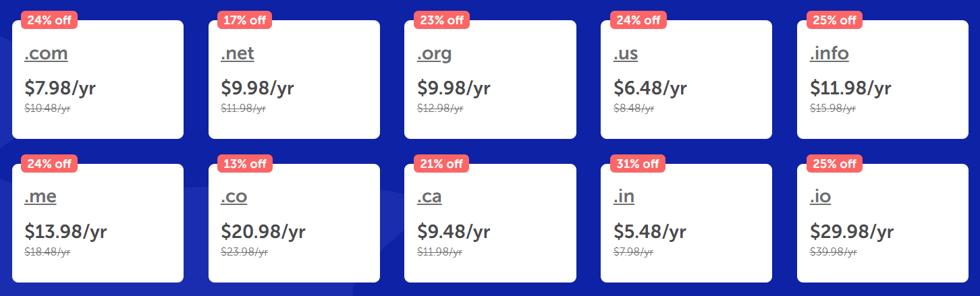The height and width of the screenshot is (296, 980).
Task: Go to the .info domain link
Action: click(829, 54)
